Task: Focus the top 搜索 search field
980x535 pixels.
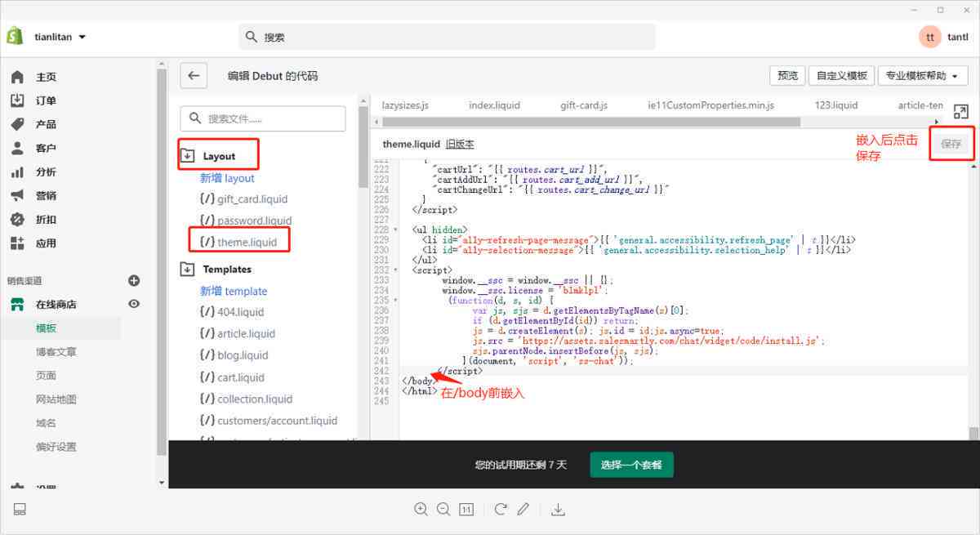Action: coord(447,37)
